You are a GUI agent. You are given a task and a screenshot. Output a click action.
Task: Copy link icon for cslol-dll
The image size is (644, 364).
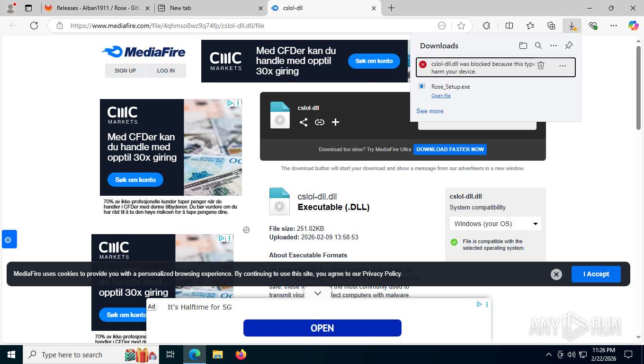click(x=320, y=122)
